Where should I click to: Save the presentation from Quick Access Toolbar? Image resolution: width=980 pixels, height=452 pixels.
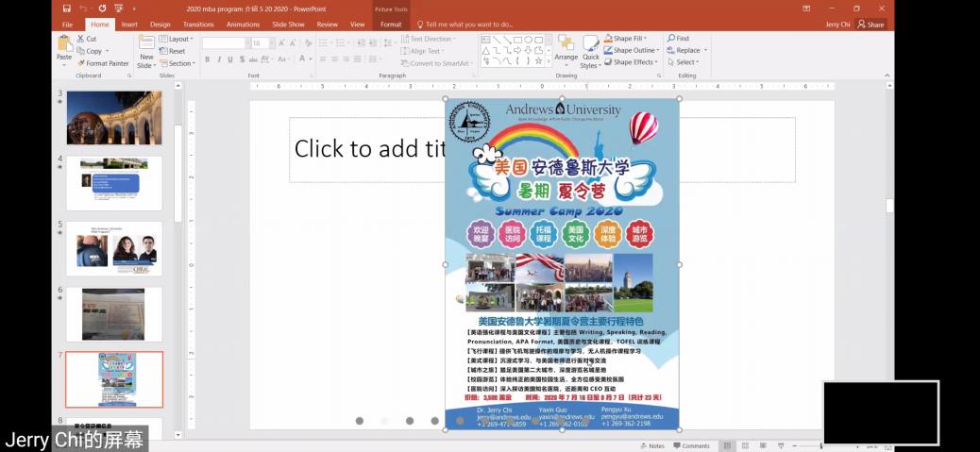coord(66,8)
